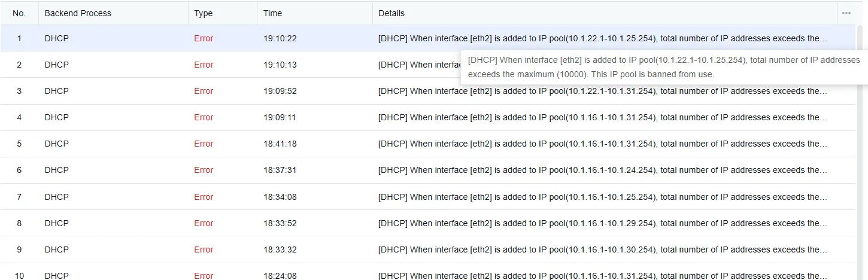This screenshot has width=868, height=280.
Task: Click the "Time" column header
Action: tap(272, 13)
